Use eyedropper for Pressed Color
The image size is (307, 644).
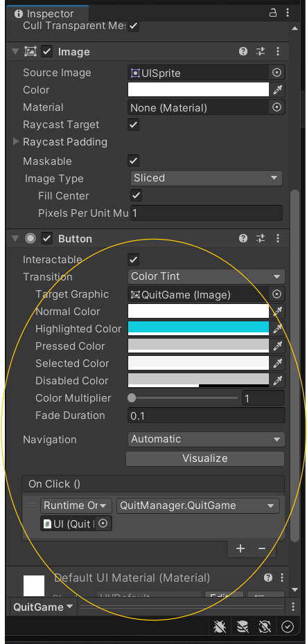coord(278,346)
